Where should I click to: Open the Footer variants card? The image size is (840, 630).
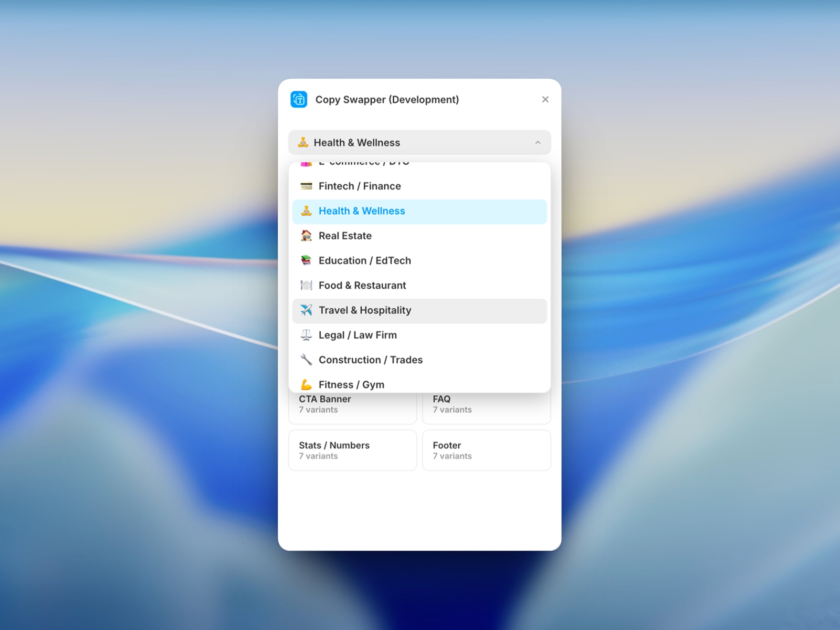(486, 450)
